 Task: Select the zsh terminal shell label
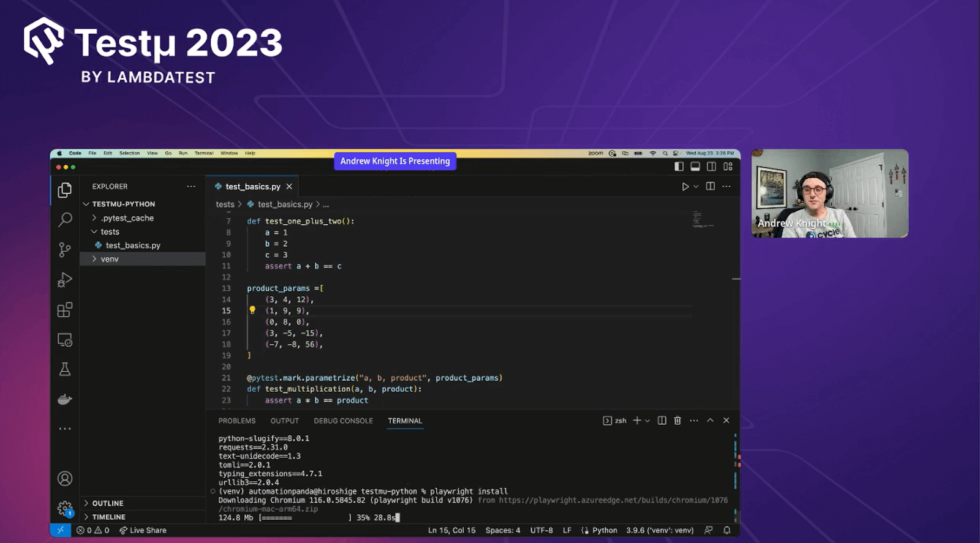(615, 421)
